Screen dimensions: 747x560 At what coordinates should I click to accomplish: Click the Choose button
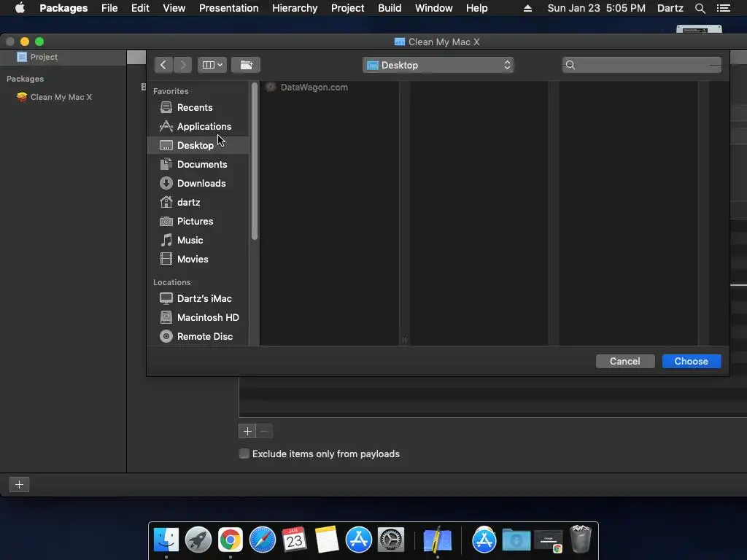point(692,362)
